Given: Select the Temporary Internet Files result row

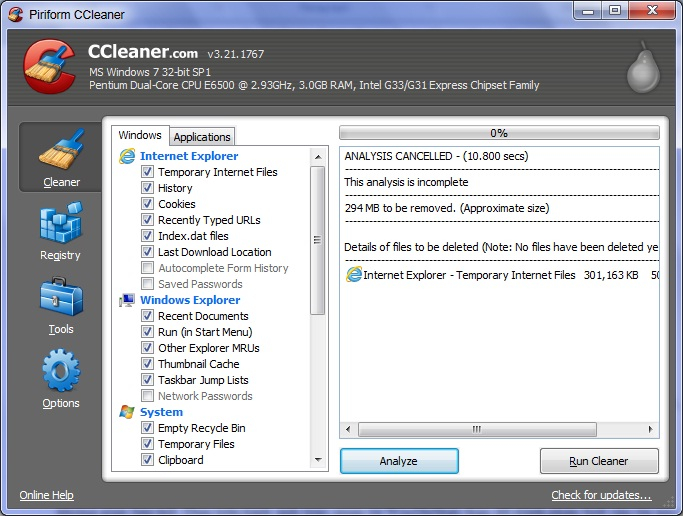Looking at the screenshot, I should click(x=501, y=275).
